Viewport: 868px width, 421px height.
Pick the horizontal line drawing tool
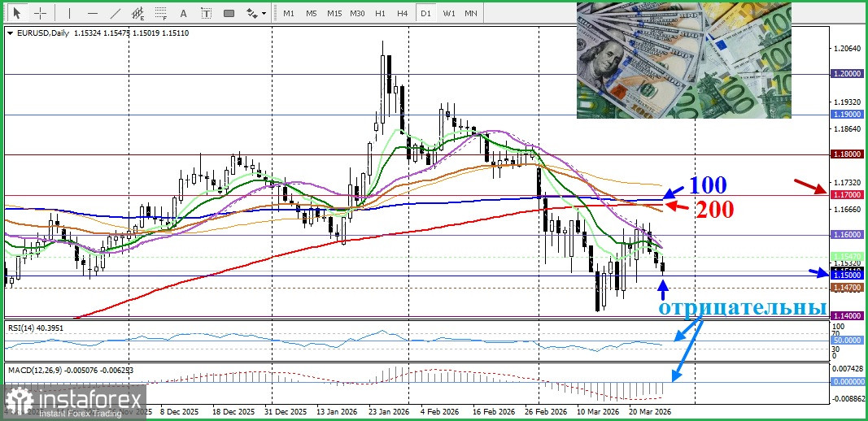[x=92, y=13]
